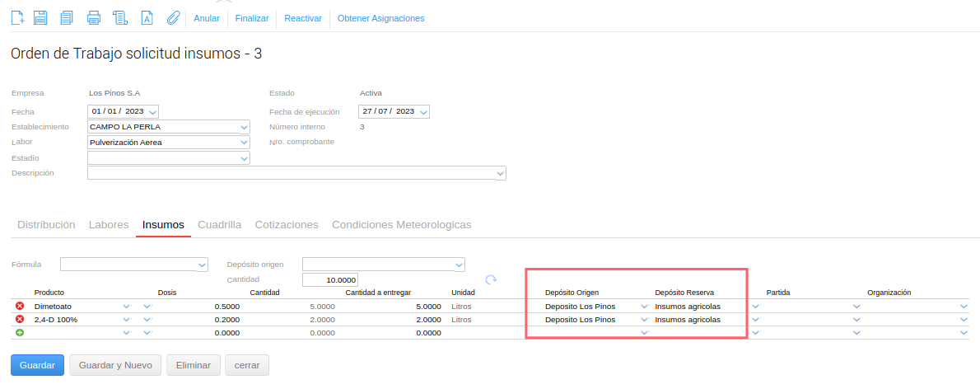
Task: Click the Guardar button
Action: point(37,365)
